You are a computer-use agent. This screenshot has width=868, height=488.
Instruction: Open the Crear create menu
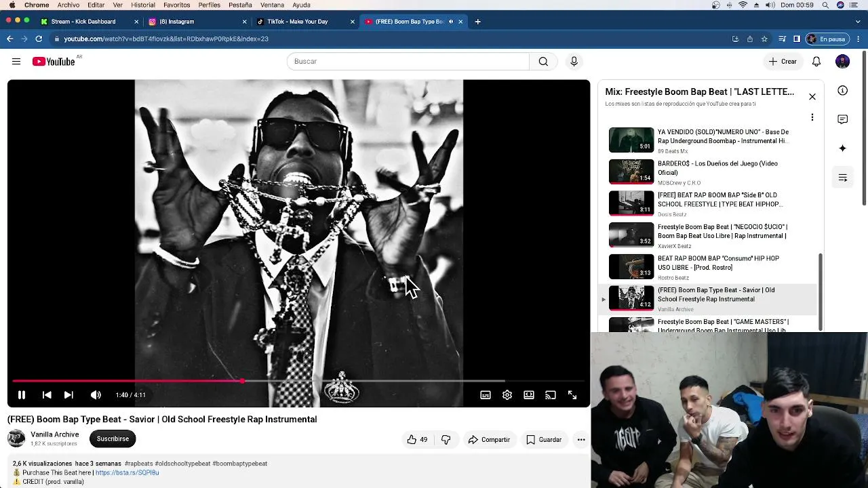783,62
